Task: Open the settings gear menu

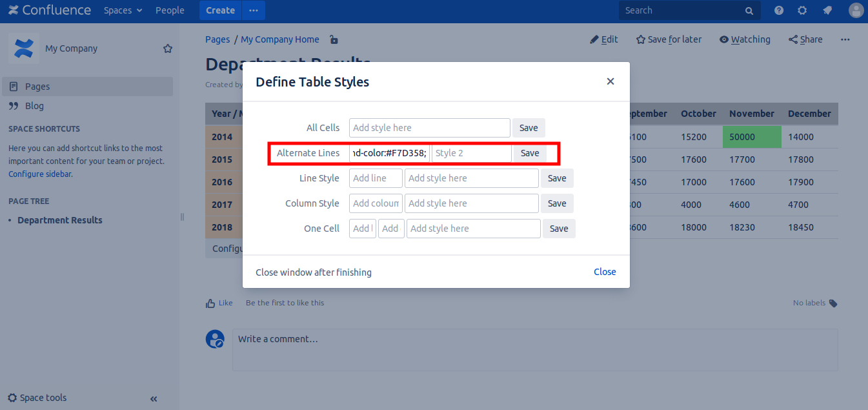Action: (802, 10)
